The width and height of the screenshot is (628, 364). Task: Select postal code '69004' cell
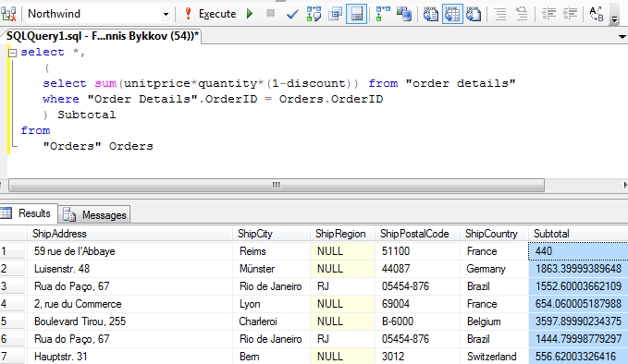417,304
